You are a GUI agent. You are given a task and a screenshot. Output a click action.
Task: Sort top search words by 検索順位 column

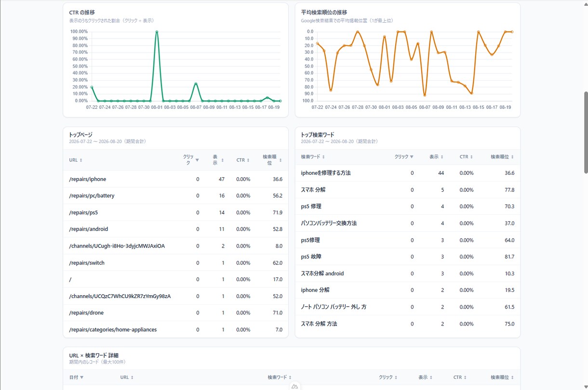[x=502, y=157]
